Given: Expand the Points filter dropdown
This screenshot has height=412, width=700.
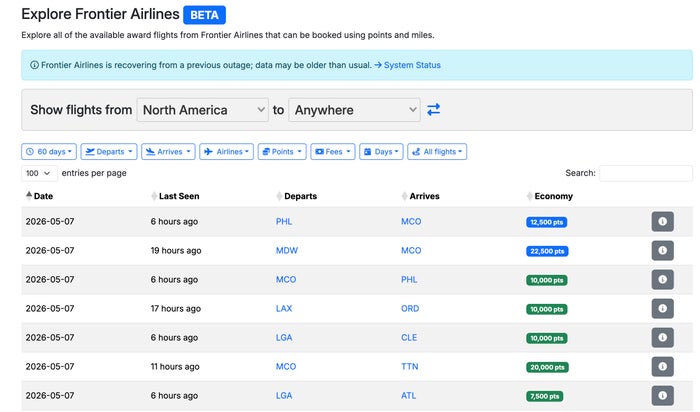Looking at the screenshot, I should click(x=282, y=152).
